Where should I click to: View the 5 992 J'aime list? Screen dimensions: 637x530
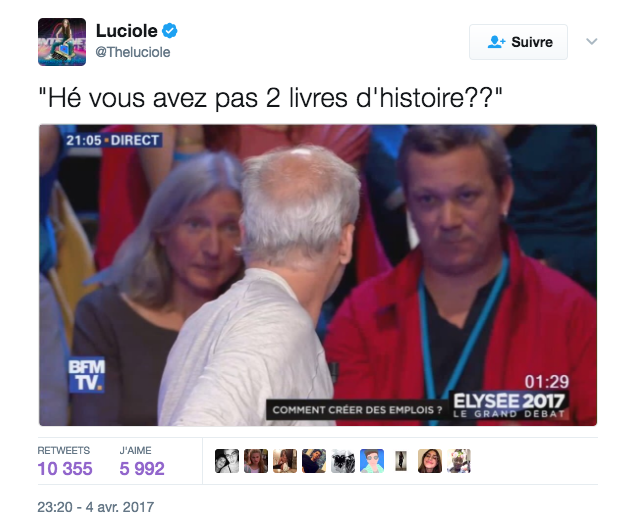tap(142, 461)
